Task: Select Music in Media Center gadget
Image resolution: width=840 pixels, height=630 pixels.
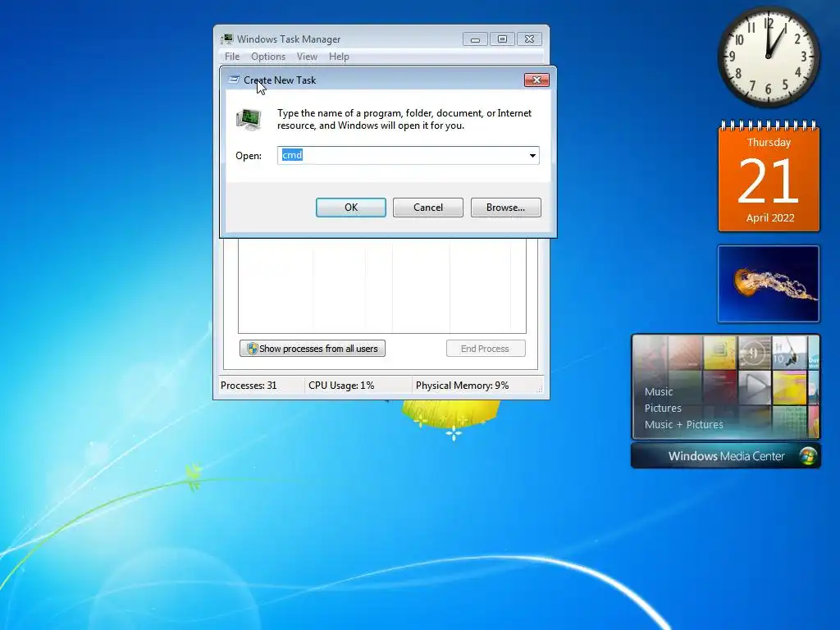Action: [659, 391]
